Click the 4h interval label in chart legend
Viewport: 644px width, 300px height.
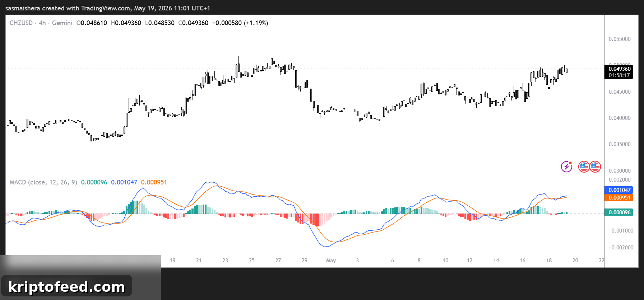point(42,23)
